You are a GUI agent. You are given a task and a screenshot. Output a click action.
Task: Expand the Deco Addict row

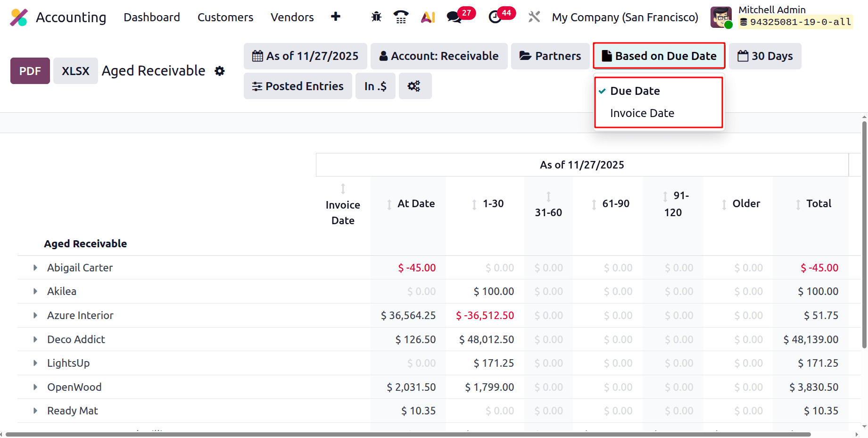[35, 339]
